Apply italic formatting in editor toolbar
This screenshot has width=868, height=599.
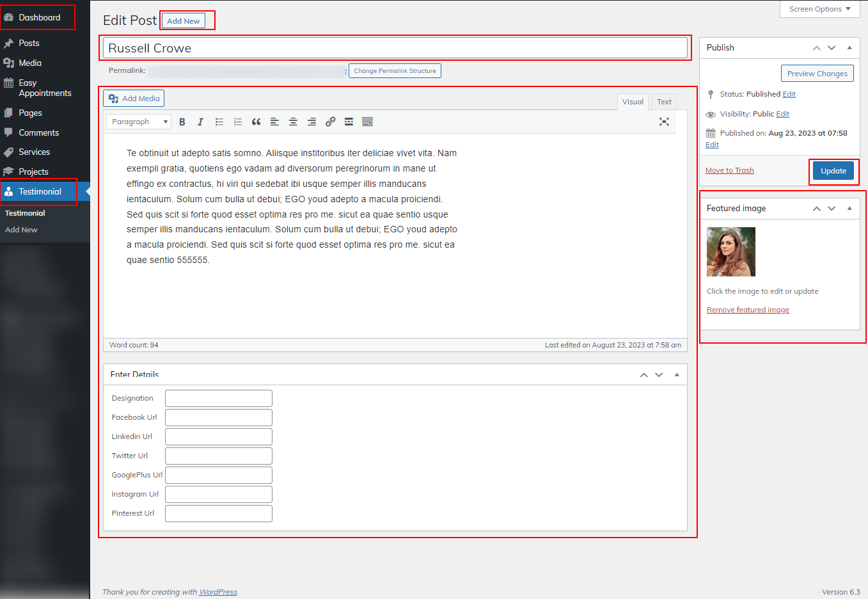[200, 122]
